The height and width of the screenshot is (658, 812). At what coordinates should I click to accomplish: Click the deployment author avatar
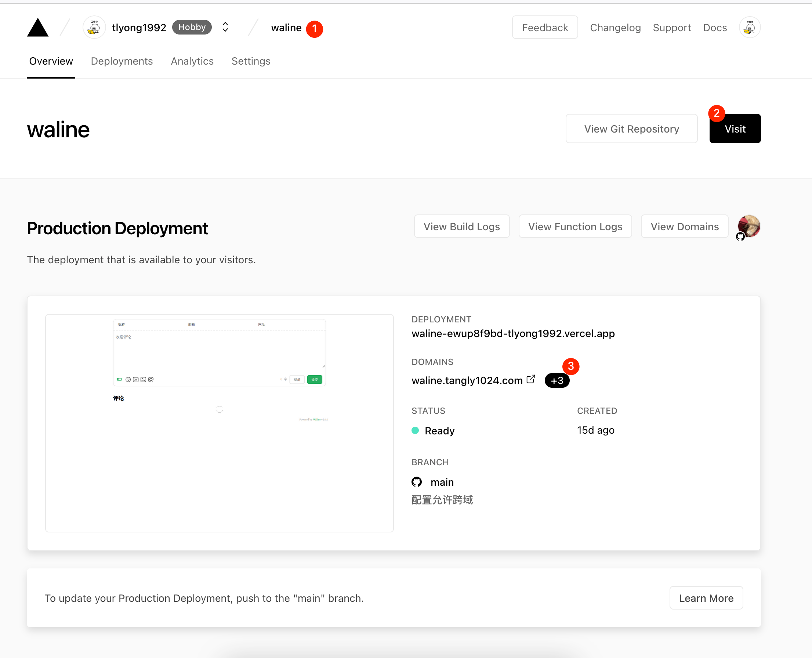(749, 226)
